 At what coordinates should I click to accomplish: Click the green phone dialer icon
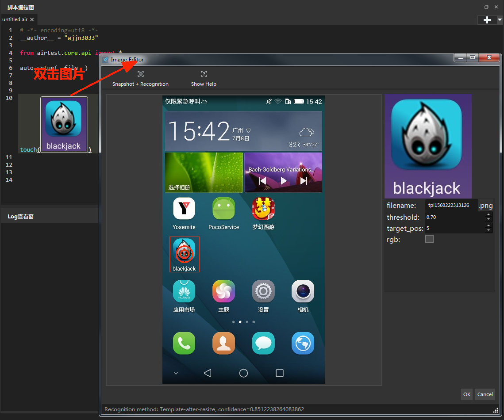coord(184,343)
